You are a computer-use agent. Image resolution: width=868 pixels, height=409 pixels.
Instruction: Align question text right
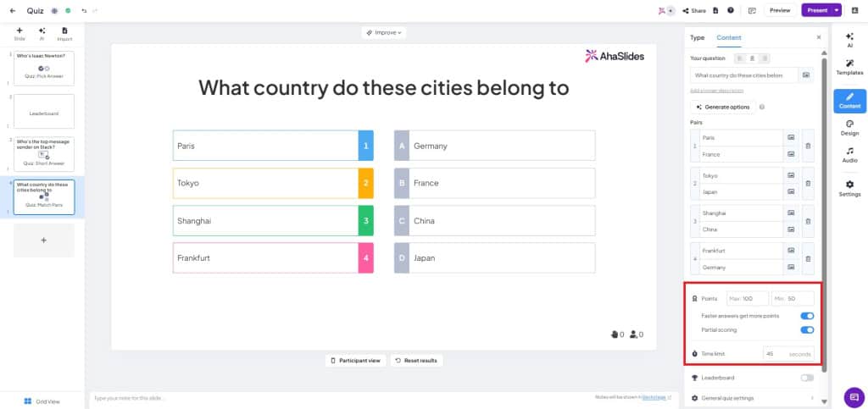click(764, 58)
